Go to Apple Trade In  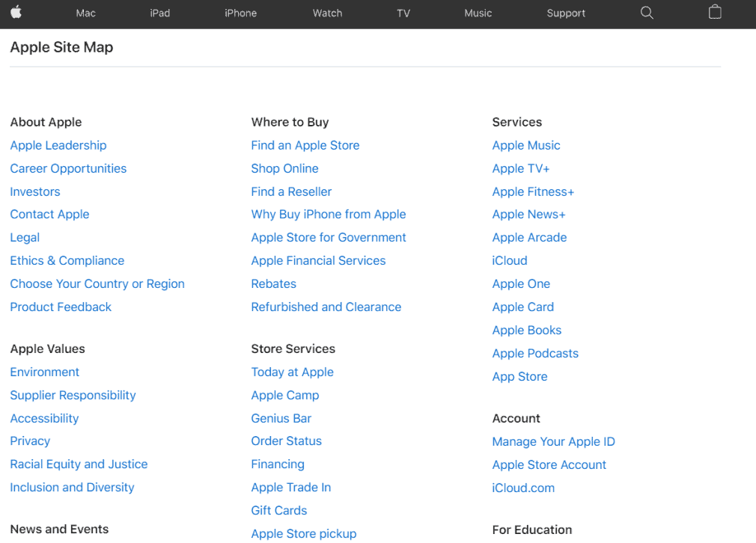click(x=291, y=487)
